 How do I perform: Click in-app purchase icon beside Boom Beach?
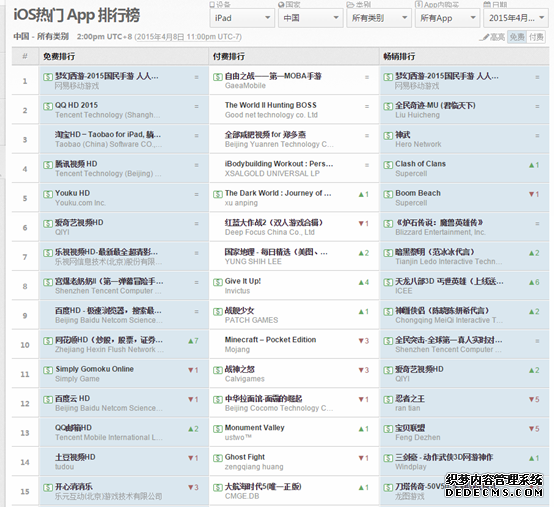pyautogui.click(x=388, y=194)
